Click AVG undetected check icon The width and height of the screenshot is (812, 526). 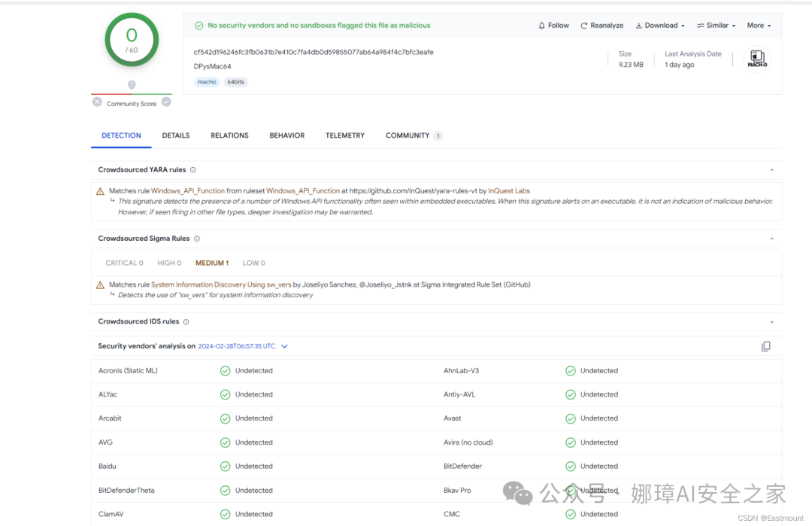[x=226, y=442]
